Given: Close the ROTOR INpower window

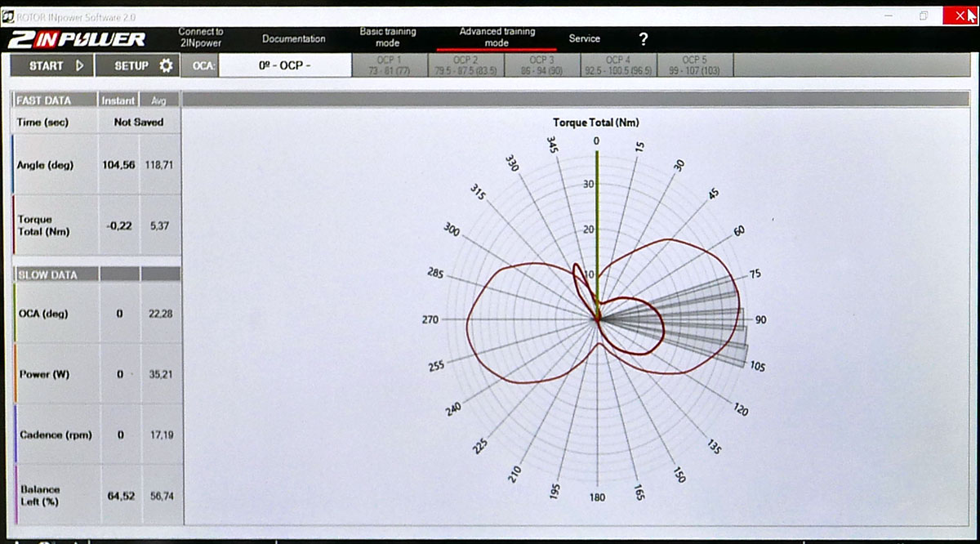Looking at the screenshot, I should tap(960, 16).
